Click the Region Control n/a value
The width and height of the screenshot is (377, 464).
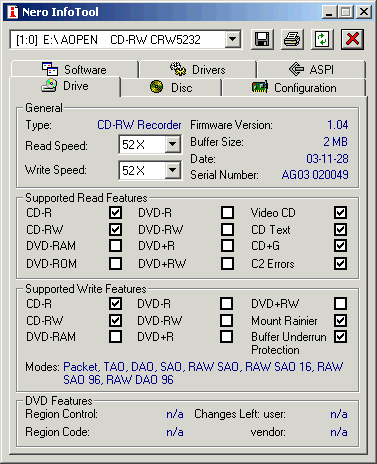point(175,414)
